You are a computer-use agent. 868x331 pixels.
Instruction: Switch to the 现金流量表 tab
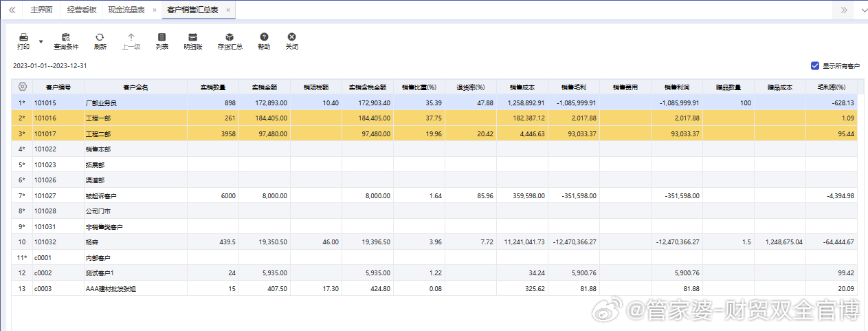click(126, 10)
